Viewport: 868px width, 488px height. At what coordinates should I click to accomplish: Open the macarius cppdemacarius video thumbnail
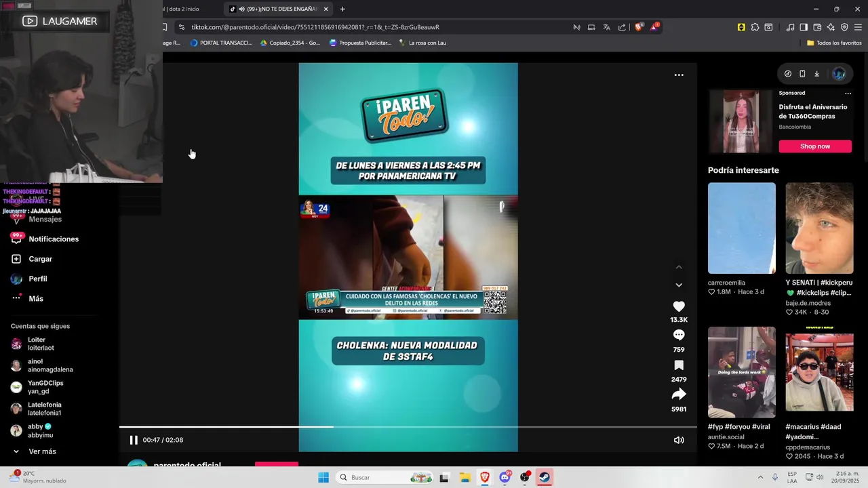(819, 372)
